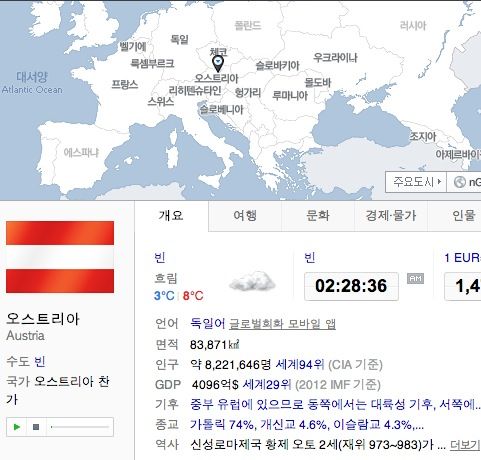Click the 스위스 label on the map

[161, 101]
